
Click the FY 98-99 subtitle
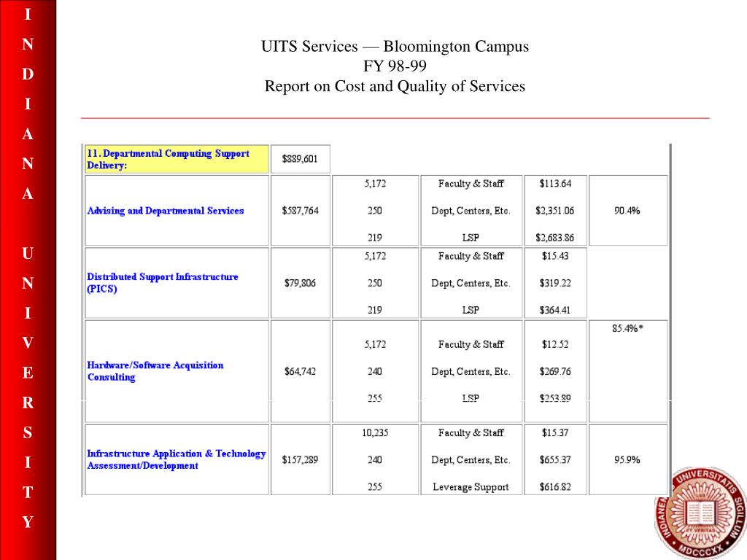395,66
